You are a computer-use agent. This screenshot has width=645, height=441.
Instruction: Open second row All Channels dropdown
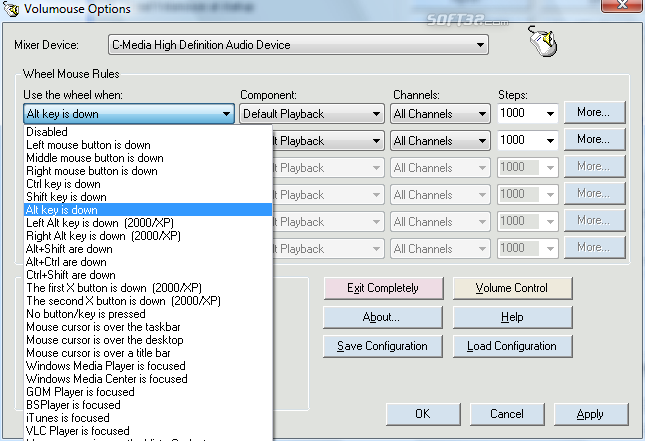pyautogui.click(x=440, y=141)
